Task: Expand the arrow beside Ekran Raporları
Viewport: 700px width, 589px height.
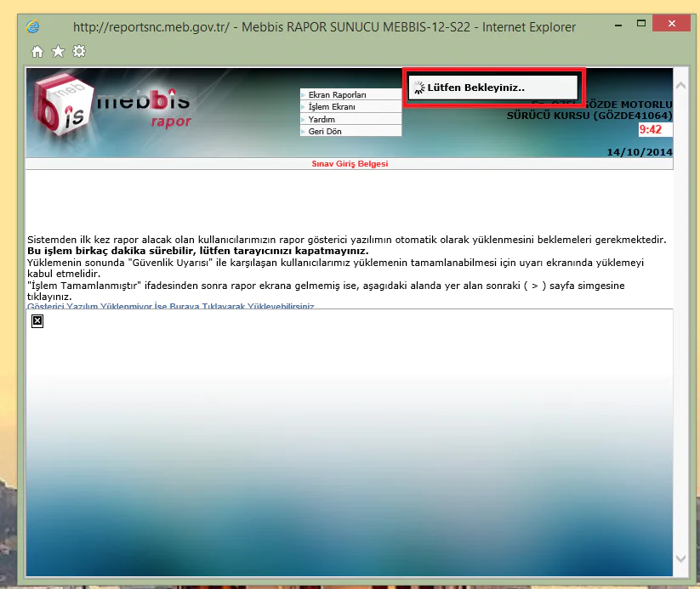Action: 304,94
